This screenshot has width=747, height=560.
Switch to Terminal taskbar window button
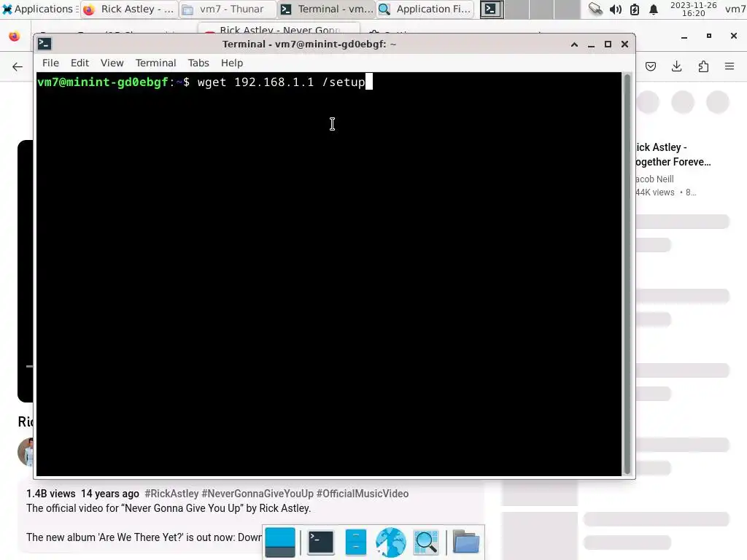326,9
